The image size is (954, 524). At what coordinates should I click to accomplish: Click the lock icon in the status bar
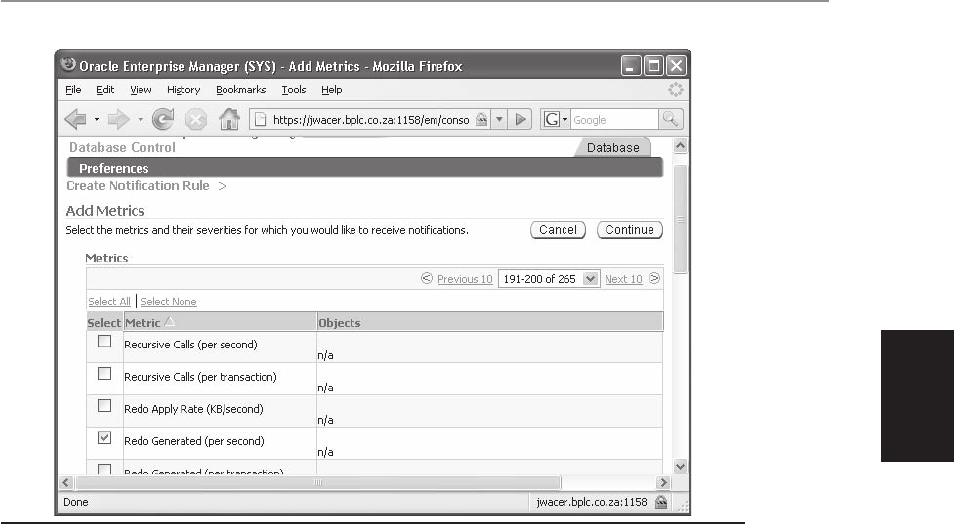(x=661, y=502)
